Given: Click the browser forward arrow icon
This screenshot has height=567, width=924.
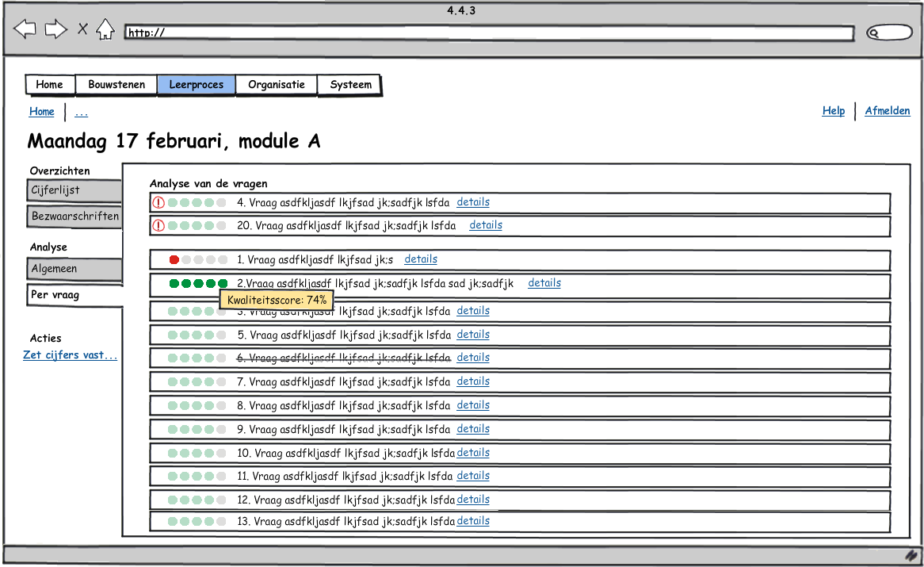Looking at the screenshot, I should [x=55, y=30].
